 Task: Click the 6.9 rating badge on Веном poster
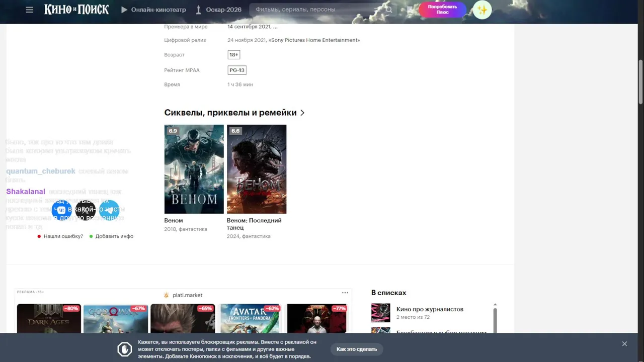173,131
